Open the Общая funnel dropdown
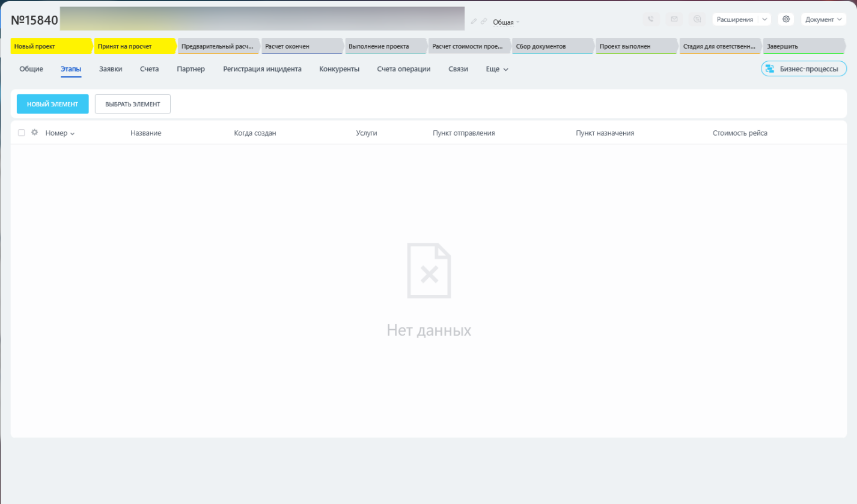The image size is (857, 504). click(x=506, y=22)
